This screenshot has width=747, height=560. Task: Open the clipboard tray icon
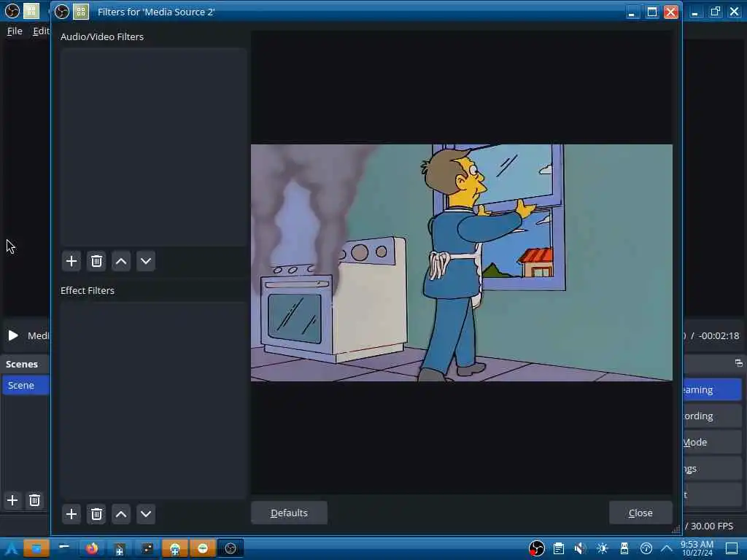coord(559,548)
